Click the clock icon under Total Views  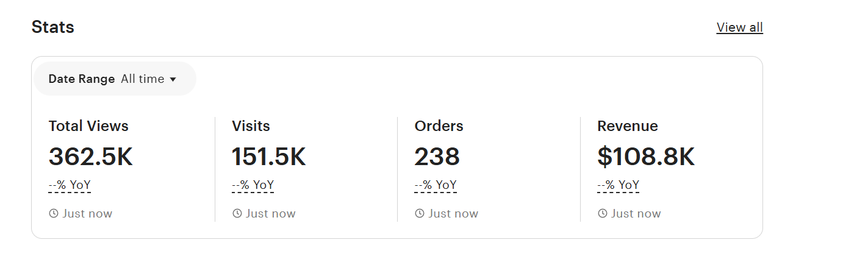point(54,214)
